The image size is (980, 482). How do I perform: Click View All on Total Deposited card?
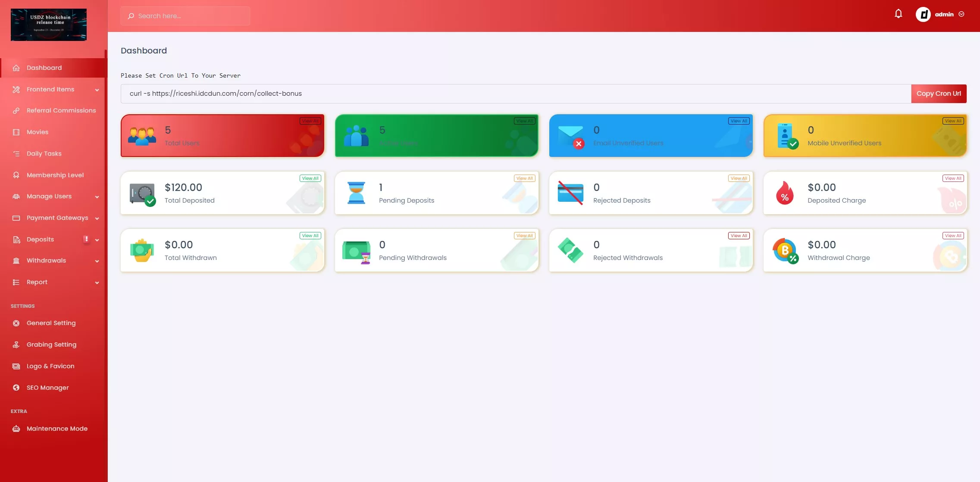310,178
